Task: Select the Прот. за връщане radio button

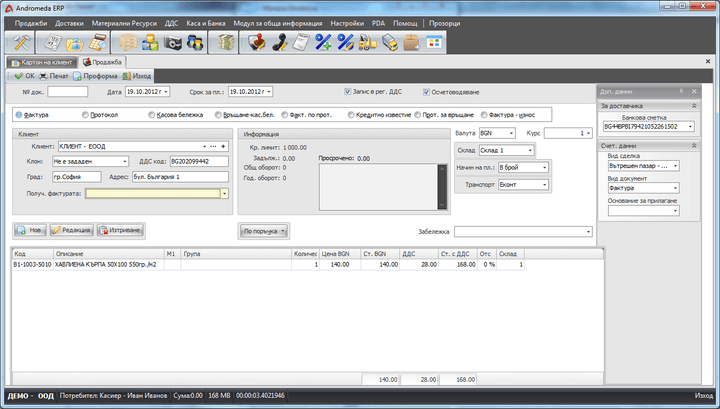Action: tap(417, 115)
